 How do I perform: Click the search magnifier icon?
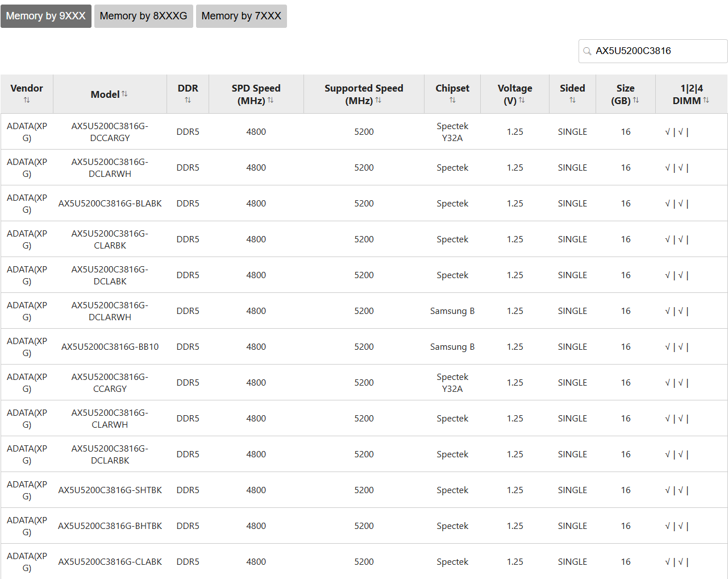[588, 51]
